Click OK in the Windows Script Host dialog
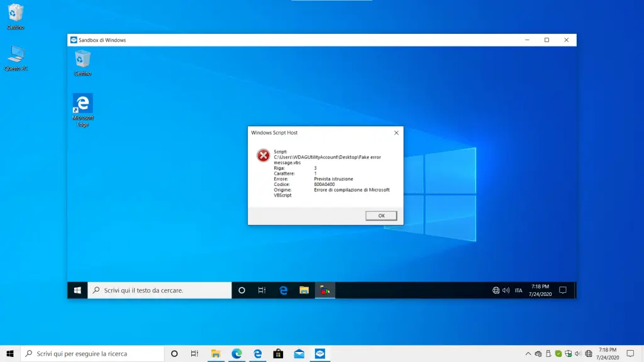The height and width of the screenshot is (362, 644). coord(381,216)
